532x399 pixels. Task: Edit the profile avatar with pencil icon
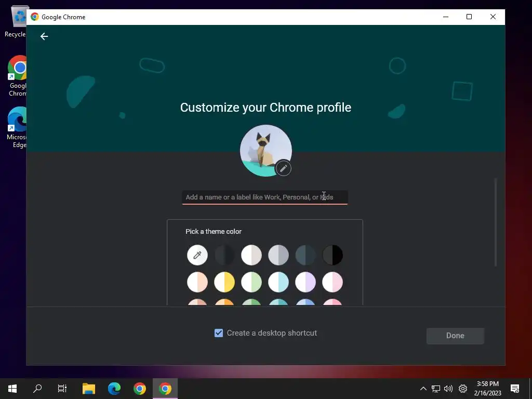[283, 168]
